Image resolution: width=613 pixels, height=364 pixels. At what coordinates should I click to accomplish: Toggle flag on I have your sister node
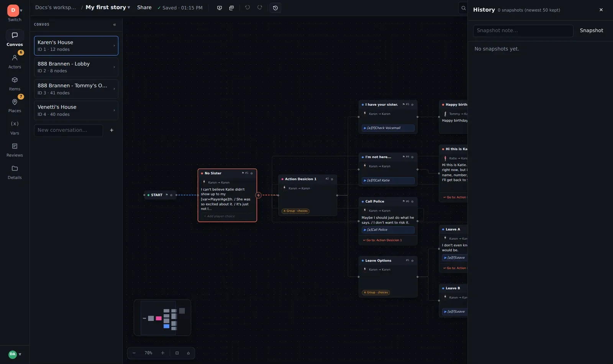[403, 105]
